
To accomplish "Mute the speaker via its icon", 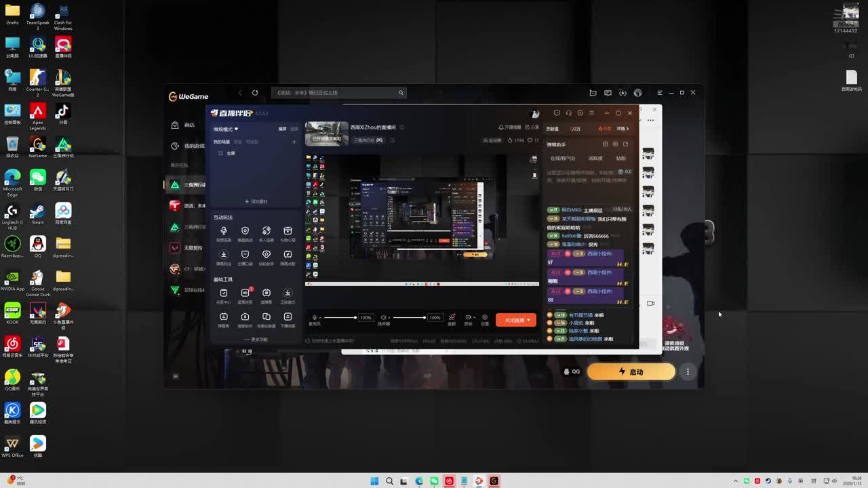I will click(383, 317).
